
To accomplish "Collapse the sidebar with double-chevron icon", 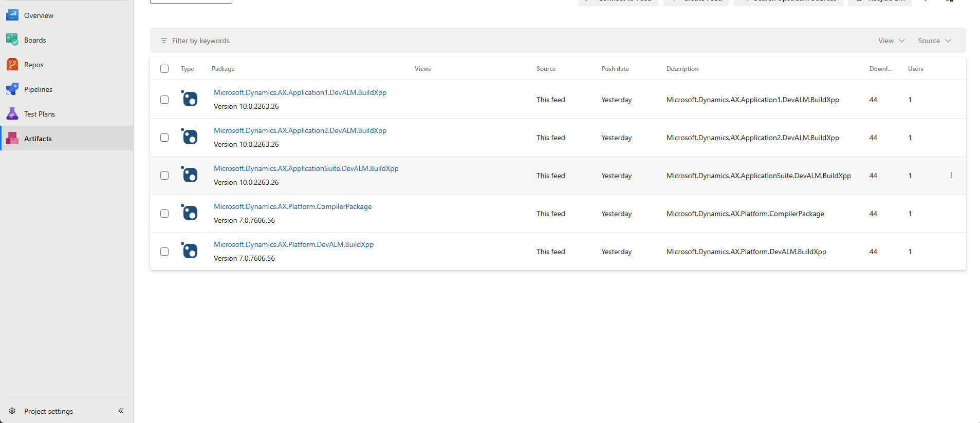I will [x=121, y=411].
